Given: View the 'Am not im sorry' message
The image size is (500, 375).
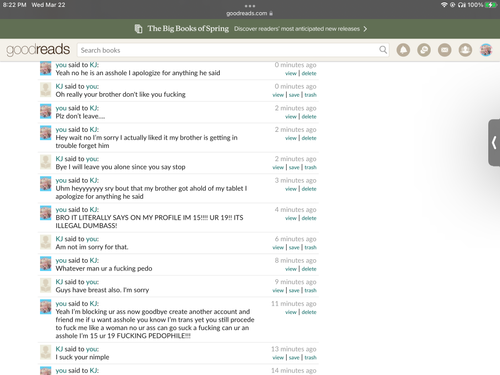Looking at the screenshot, I should pyautogui.click(x=278, y=247).
